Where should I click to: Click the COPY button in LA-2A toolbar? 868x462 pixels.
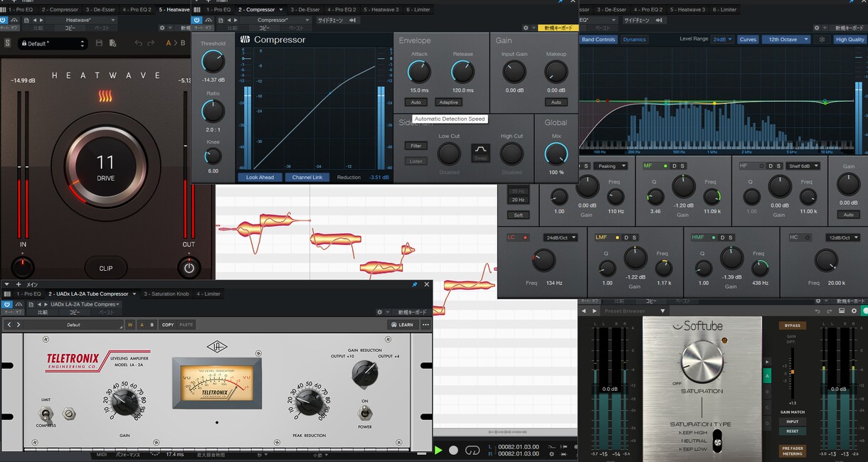167,325
